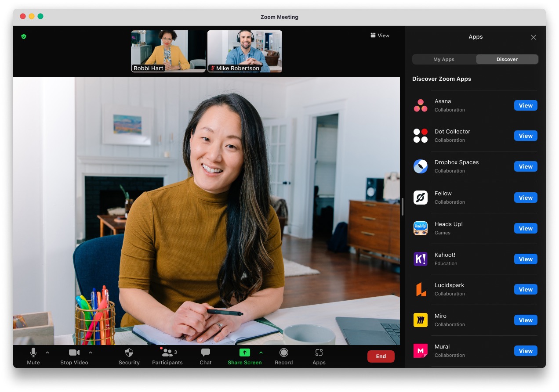Switch to the My Apps tab
Viewport: 559px width, 392px height.
444,59
